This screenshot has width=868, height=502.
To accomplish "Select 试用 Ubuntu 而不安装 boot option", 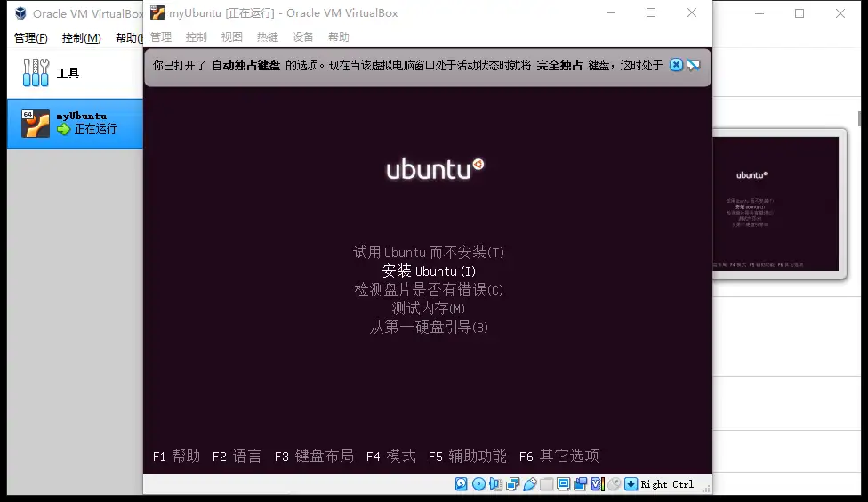I will (x=429, y=253).
